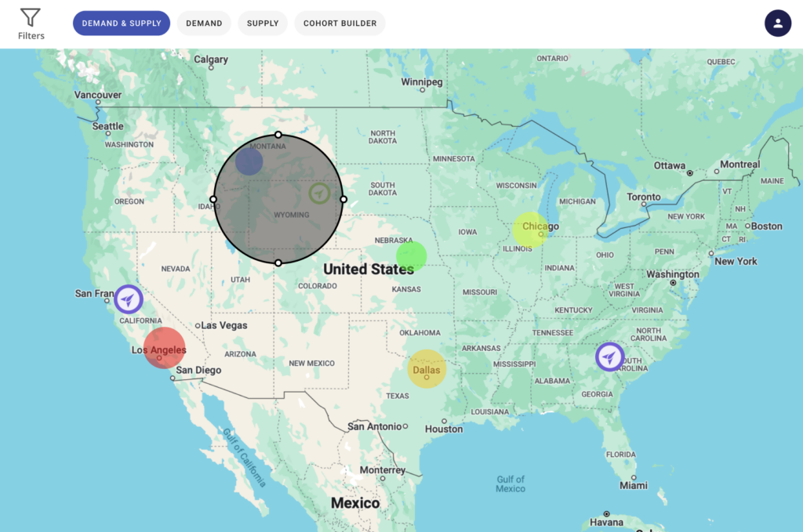Image resolution: width=803 pixels, height=532 pixels.
Task: Select the yellow-green circle over Chicago
Action: point(531,230)
